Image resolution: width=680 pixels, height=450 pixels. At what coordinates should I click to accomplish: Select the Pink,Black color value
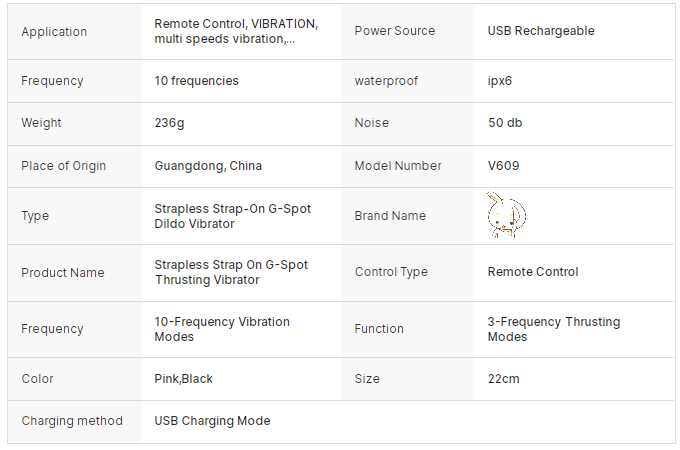183,379
